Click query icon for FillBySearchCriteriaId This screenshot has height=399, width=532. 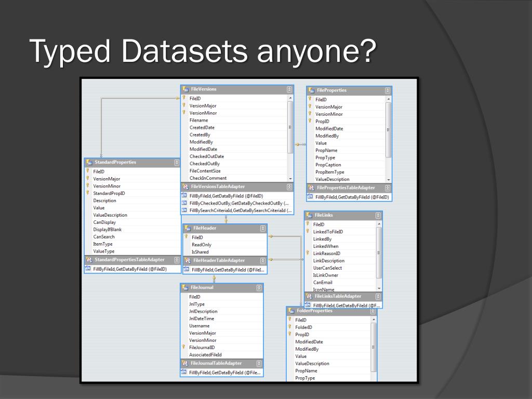[x=184, y=210]
